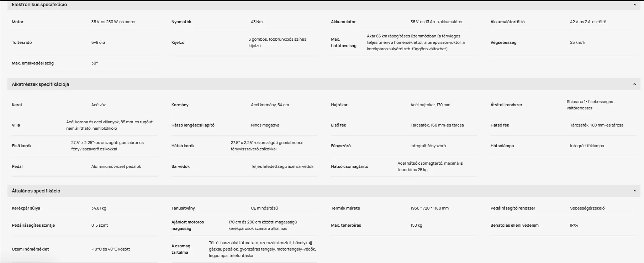Click the CE minősítésű certificate value

point(264,208)
